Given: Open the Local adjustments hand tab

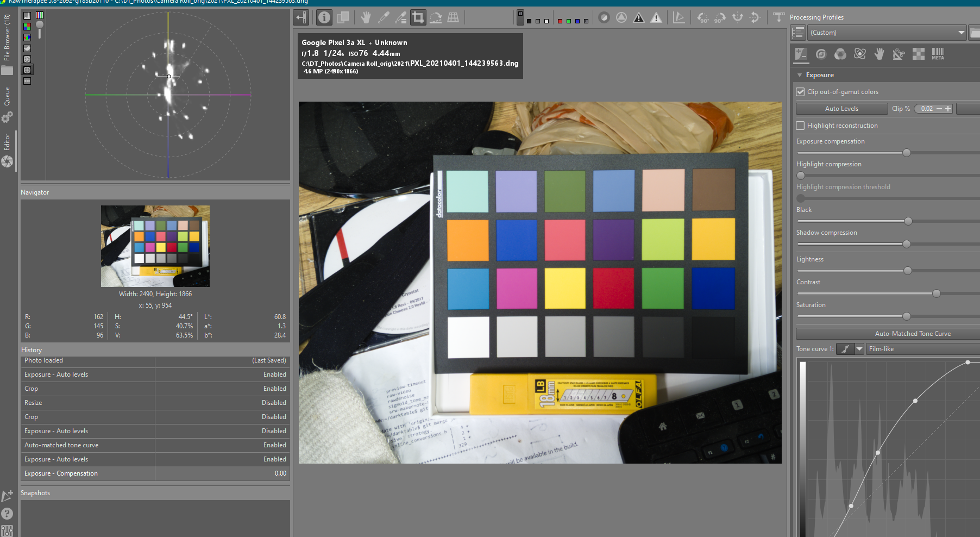Looking at the screenshot, I should point(880,54).
